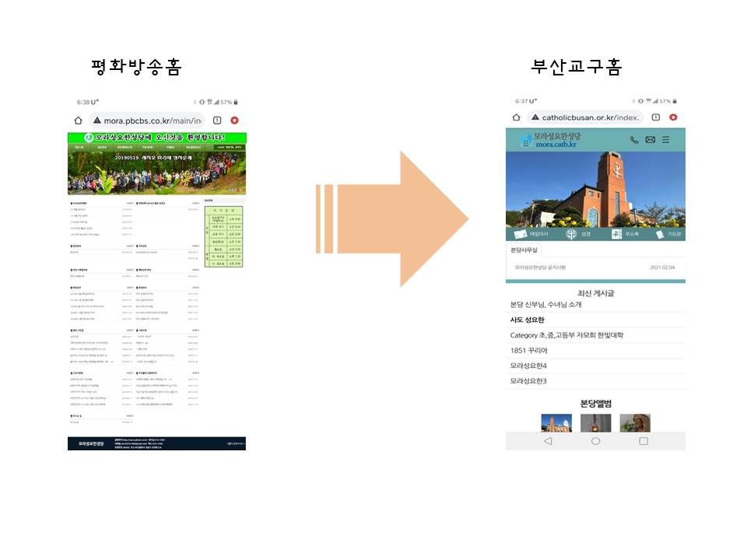Tap the red circular icon beside the catholicbusan.or.kr tab counter
747x560 pixels.
pos(673,117)
